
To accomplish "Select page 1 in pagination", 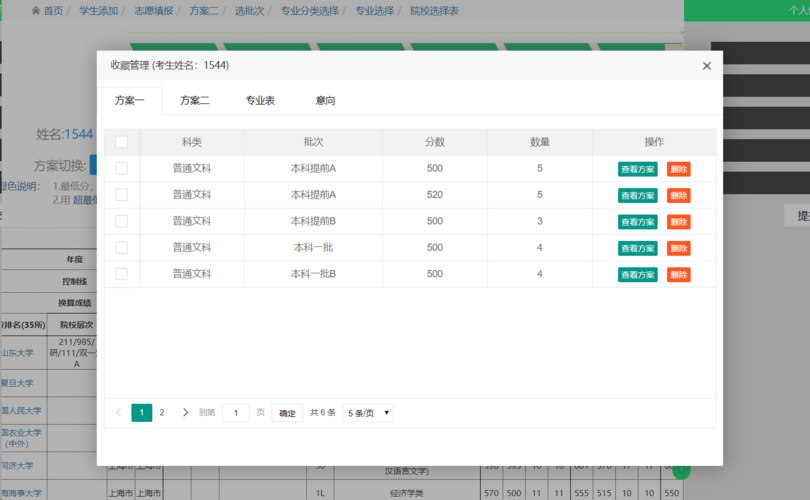I will point(142,412).
